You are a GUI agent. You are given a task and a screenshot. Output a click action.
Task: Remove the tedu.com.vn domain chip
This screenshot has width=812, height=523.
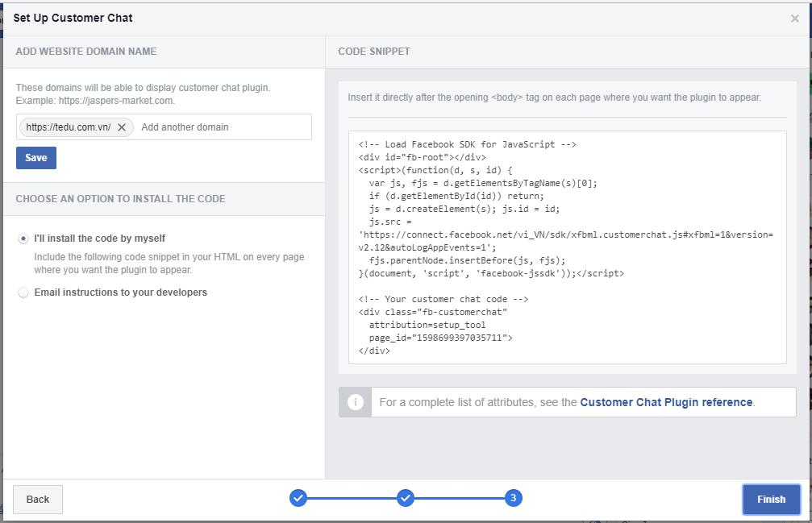click(x=122, y=127)
